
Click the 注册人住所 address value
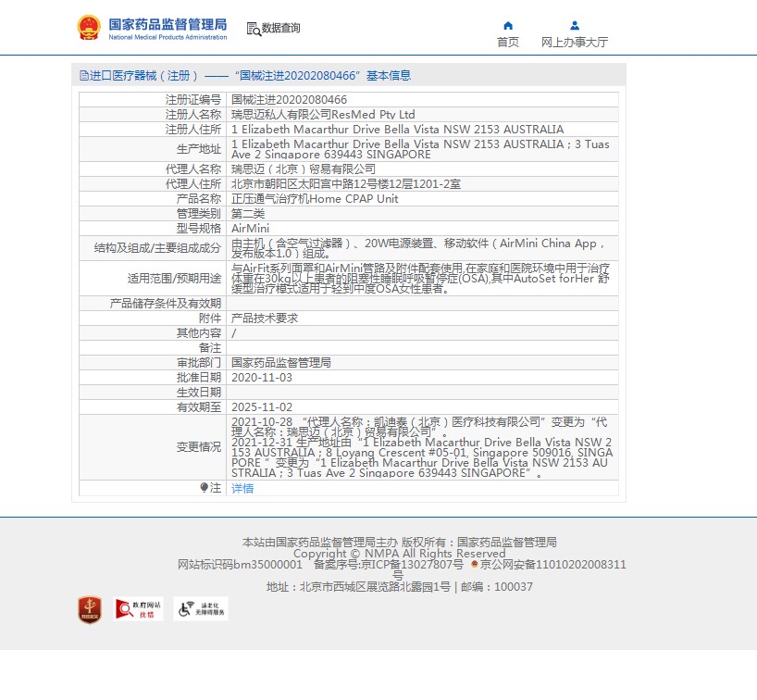397,130
